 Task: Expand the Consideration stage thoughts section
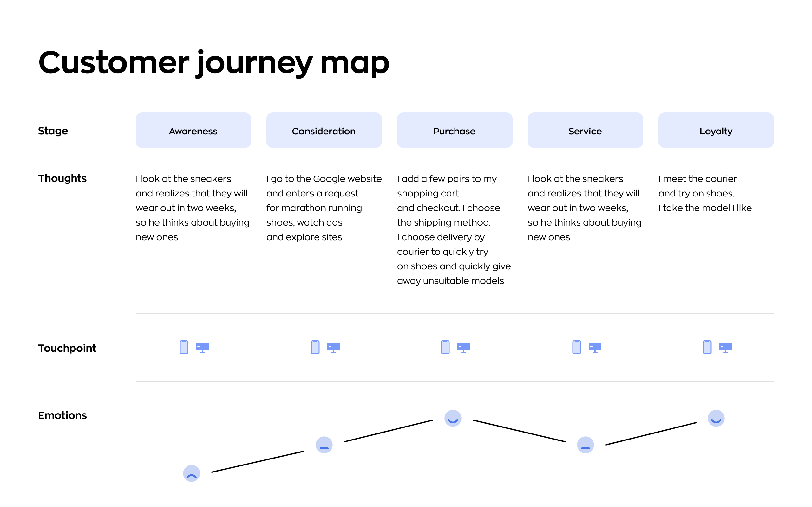324,207
